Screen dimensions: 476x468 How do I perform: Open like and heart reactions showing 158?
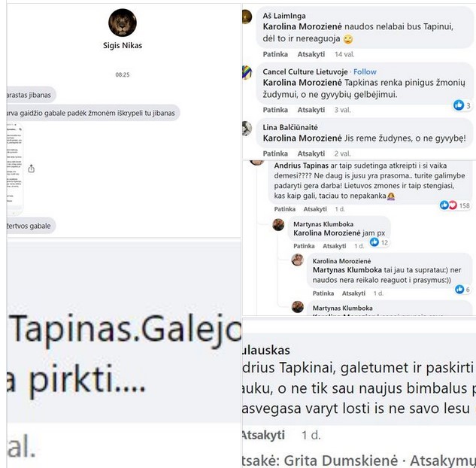[454, 205]
